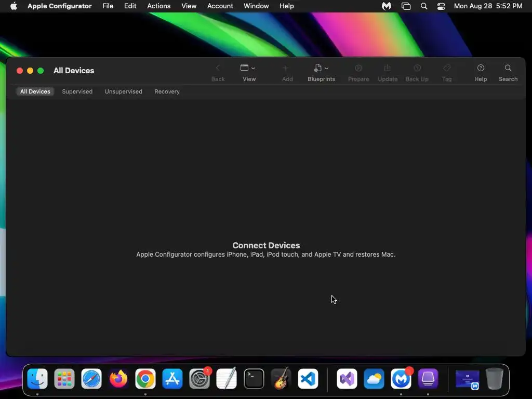This screenshot has width=532, height=399.
Task: Open System Settings from the dock
Action: coord(199,378)
